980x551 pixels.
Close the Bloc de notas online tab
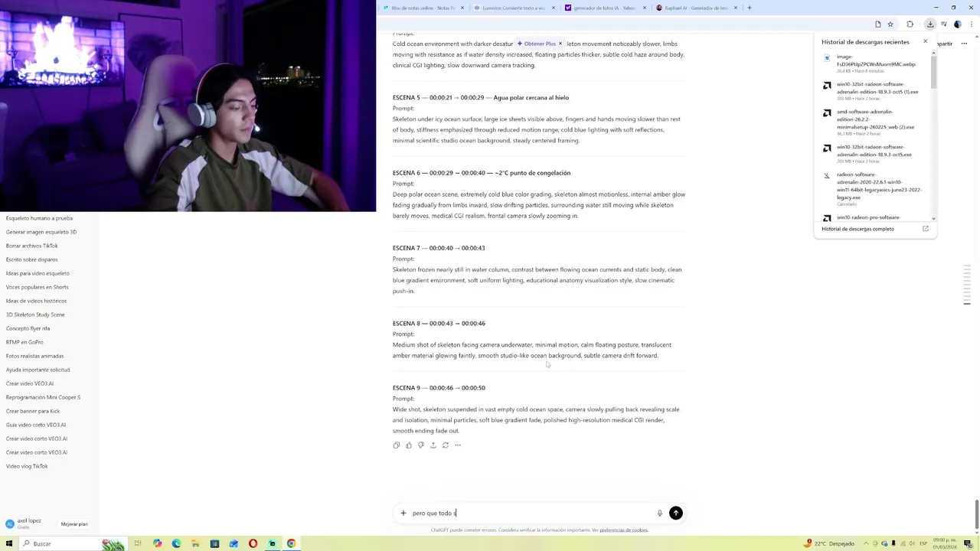coord(462,8)
